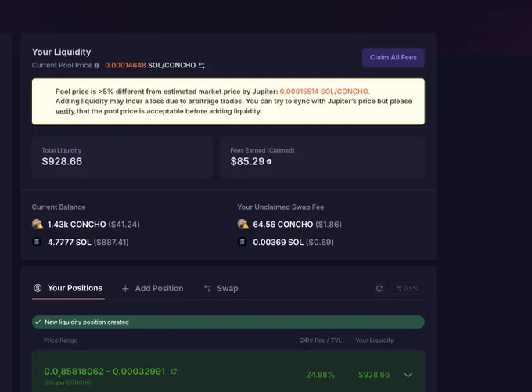Image resolution: width=532 pixels, height=392 pixels.
Task: Click the 0.00369 SOL unclaimed fee text
Action: [x=279, y=243]
